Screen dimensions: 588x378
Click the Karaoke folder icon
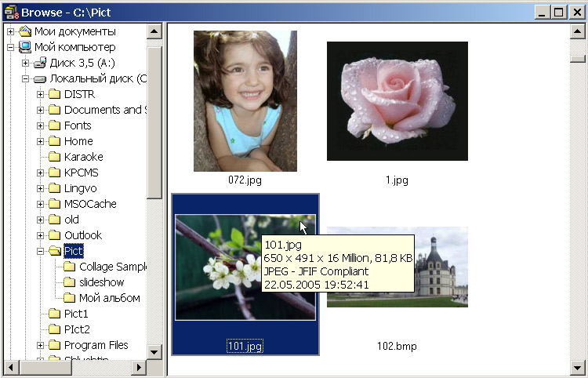click(55, 157)
